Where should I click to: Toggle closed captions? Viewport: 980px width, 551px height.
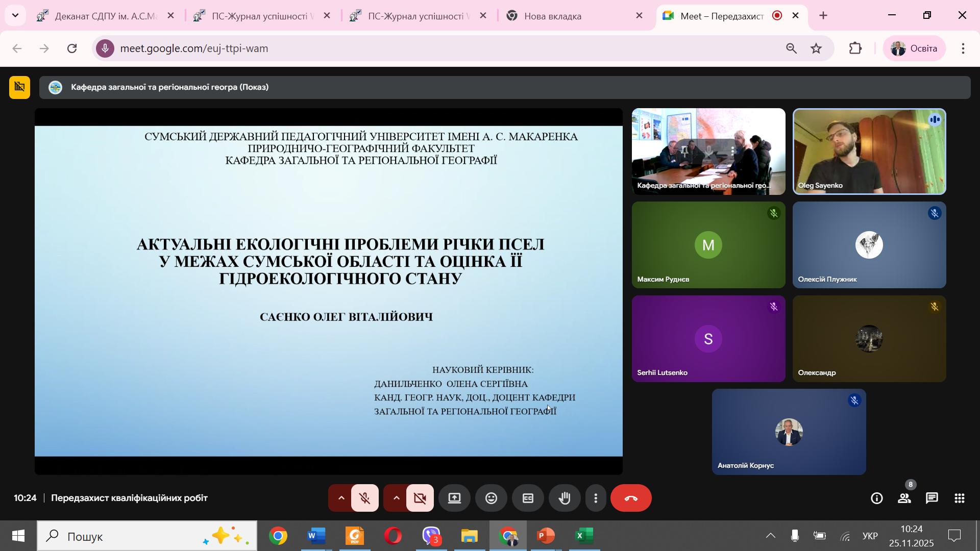point(528,498)
